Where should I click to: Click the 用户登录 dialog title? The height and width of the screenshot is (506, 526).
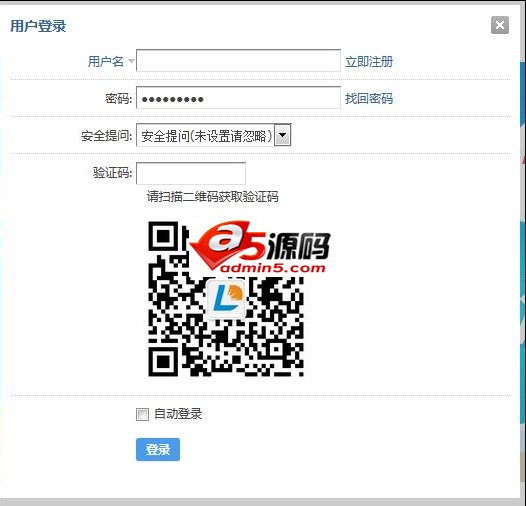click(x=38, y=26)
